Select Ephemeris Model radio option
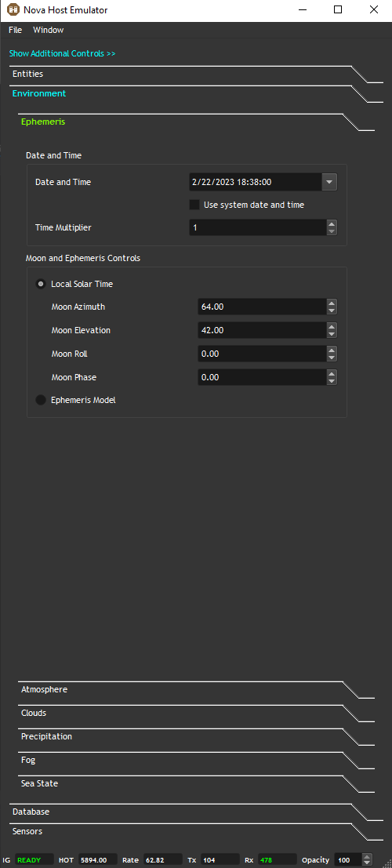392x868 pixels. (41, 400)
